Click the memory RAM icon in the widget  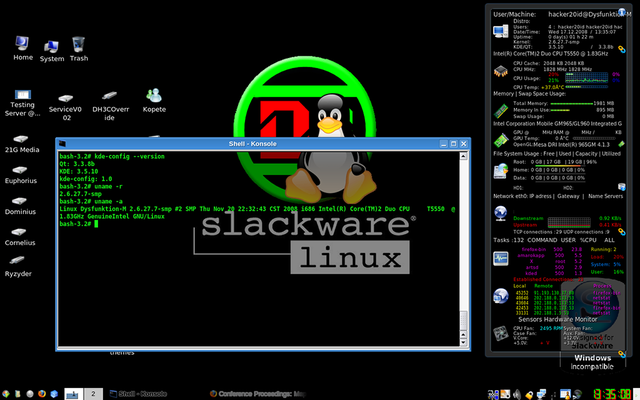(501, 111)
